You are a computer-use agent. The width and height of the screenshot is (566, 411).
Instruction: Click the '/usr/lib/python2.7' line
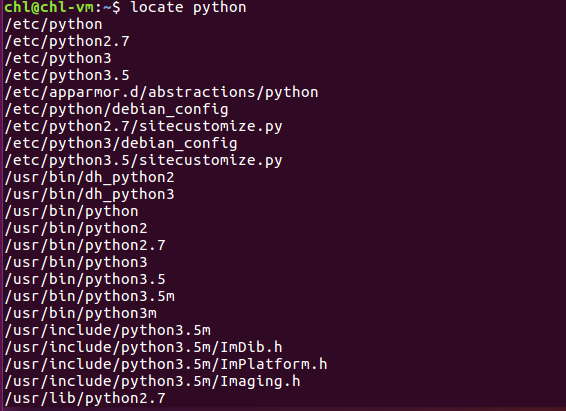tap(85, 398)
